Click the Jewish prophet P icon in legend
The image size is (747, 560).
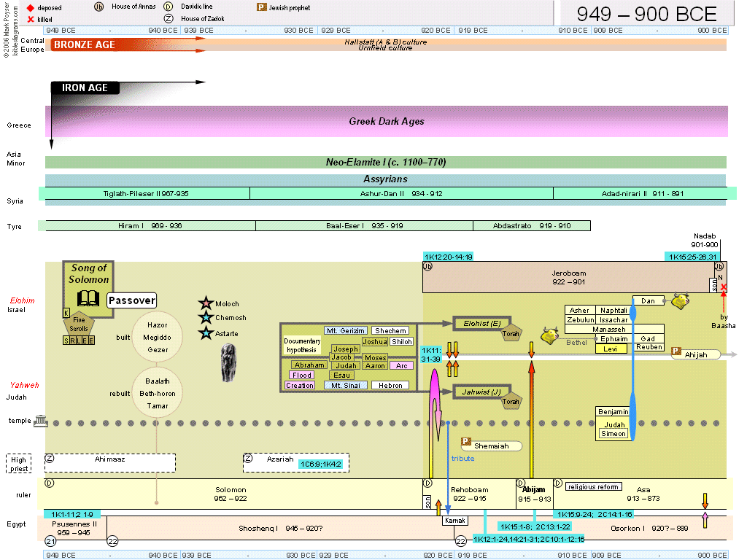pyautogui.click(x=261, y=7)
